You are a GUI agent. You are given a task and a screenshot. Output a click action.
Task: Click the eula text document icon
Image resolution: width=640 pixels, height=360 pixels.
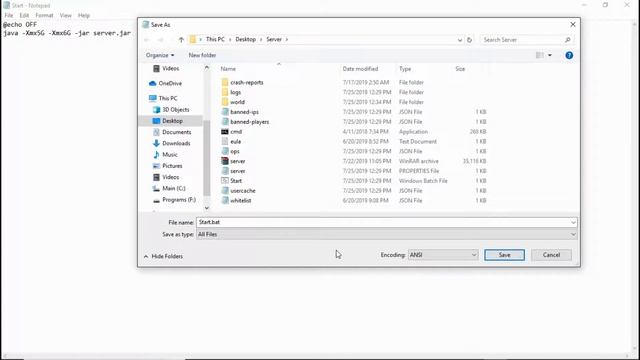pos(225,141)
